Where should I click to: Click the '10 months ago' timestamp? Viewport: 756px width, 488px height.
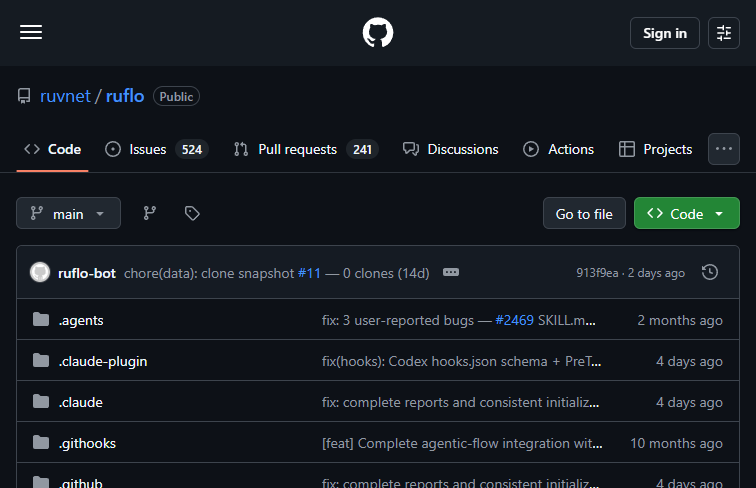(x=676, y=443)
